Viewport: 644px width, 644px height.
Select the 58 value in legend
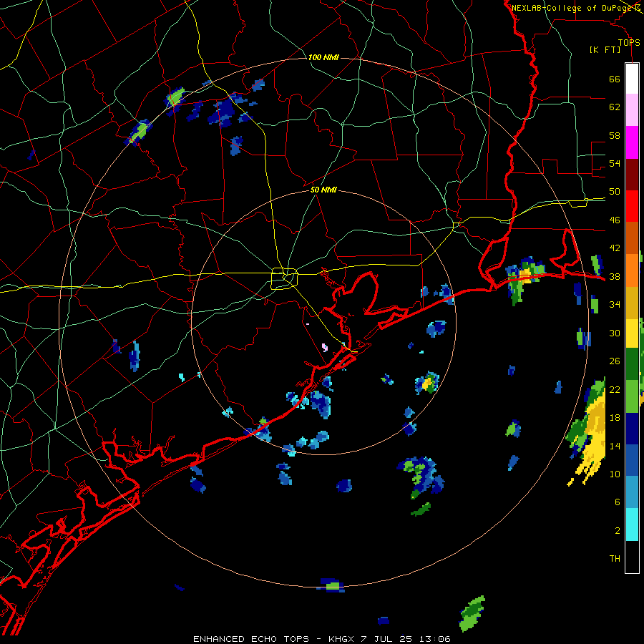point(615,135)
